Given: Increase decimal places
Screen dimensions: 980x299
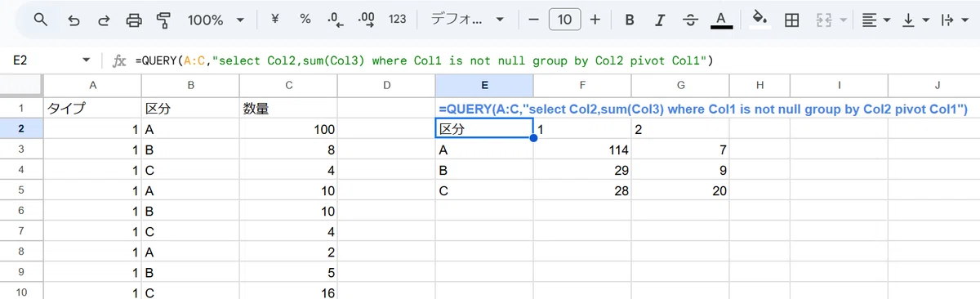Looking at the screenshot, I should coord(367,20).
